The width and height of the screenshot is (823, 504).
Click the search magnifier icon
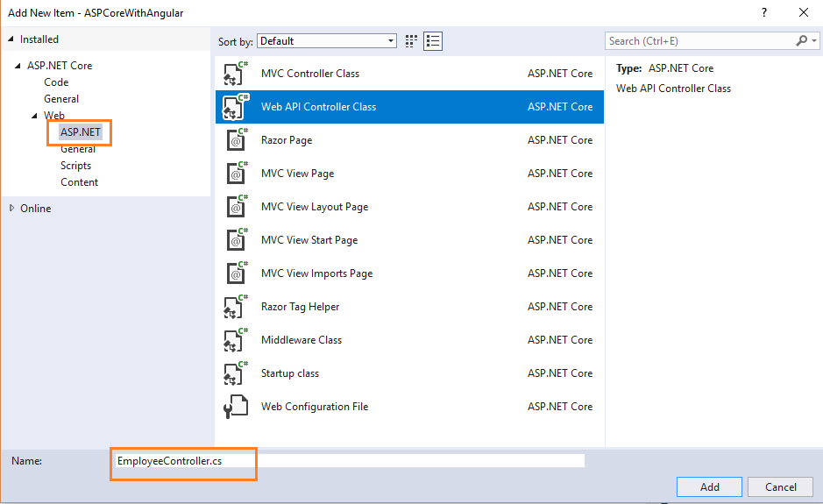point(801,41)
